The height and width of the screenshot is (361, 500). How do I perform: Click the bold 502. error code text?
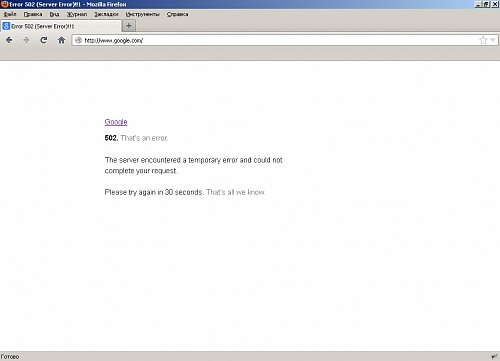coord(111,138)
